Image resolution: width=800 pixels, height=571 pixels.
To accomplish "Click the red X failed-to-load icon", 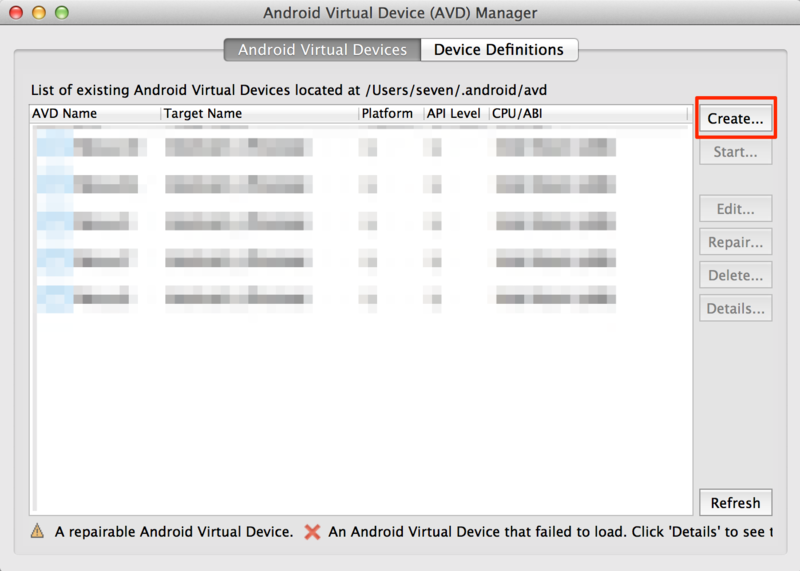I will pyautogui.click(x=312, y=532).
